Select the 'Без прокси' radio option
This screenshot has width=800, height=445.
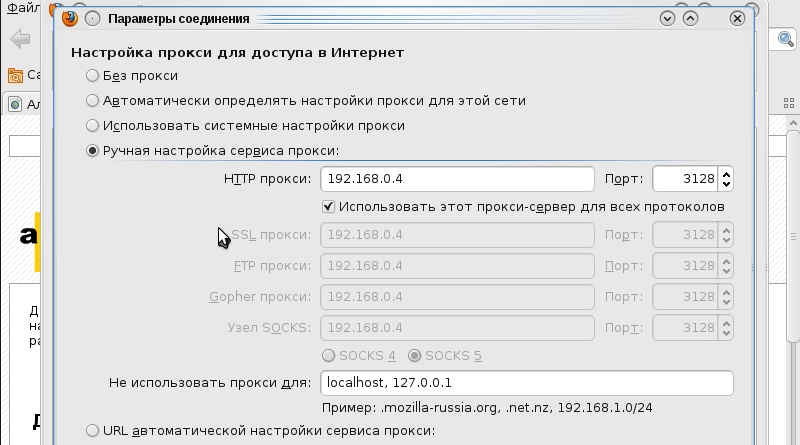[92, 76]
